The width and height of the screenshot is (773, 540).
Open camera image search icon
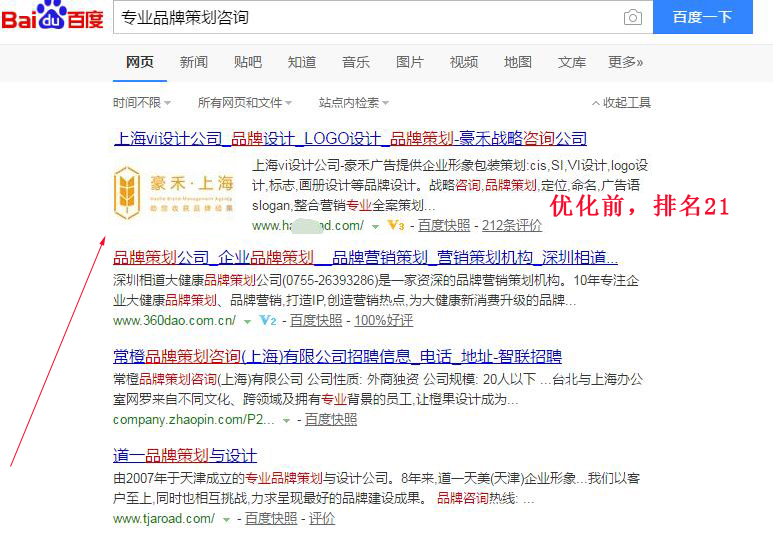point(632,18)
